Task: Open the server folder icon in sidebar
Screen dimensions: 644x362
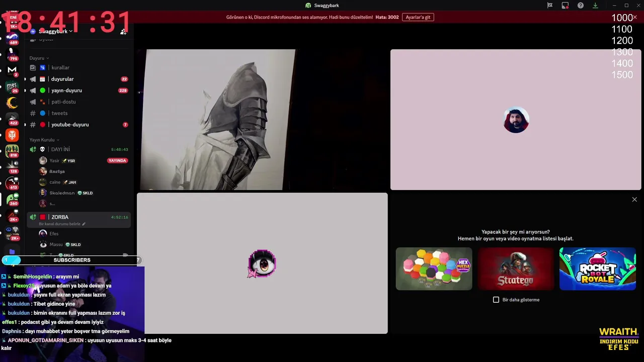Action: tap(13, 251)
